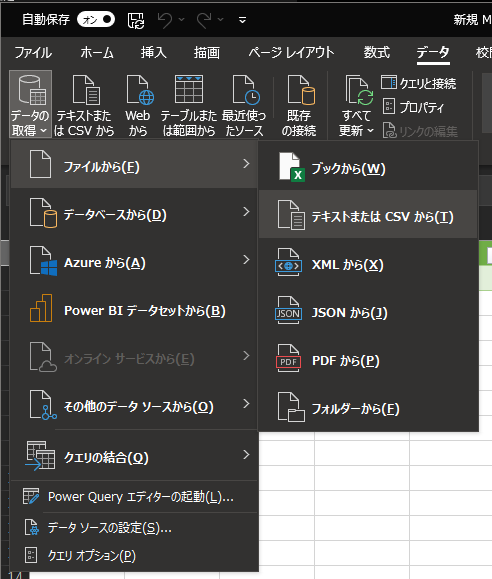Click オンライン サービスから(E) item
Viewport: 492px width, 579px height.
[x=134, y=356]
